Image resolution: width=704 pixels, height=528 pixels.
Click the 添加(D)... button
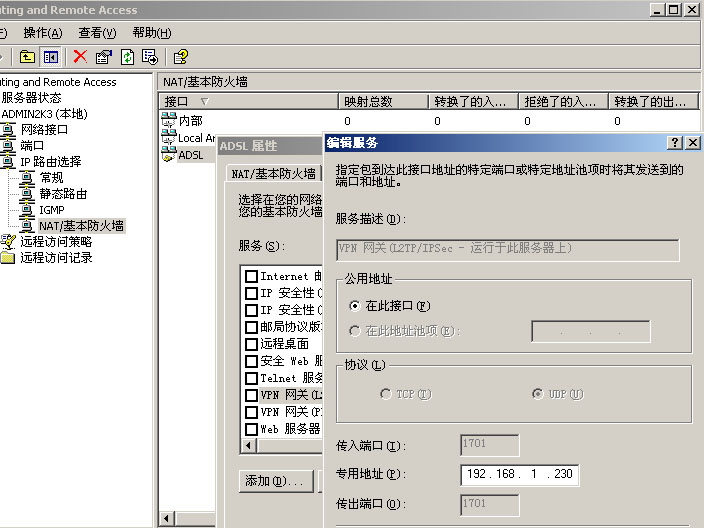(x=276, y=481)
